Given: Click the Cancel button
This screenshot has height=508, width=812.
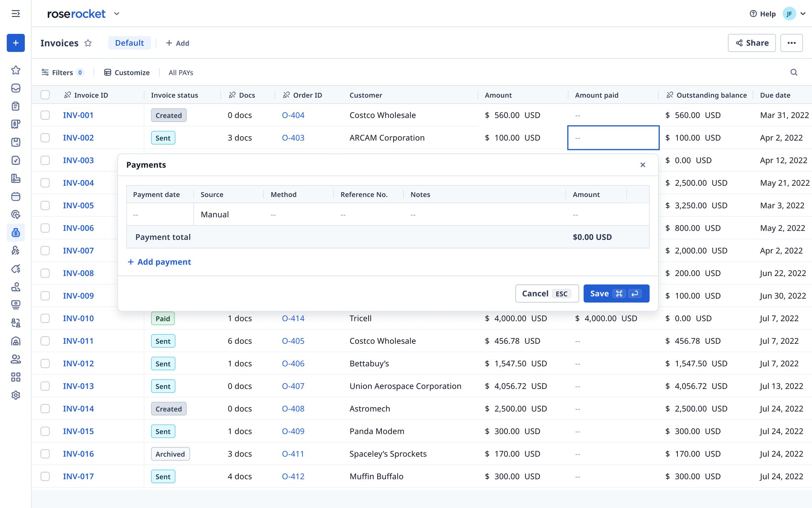Looking at the screenshot, I should pyautogui.click(x=547, y=294).
